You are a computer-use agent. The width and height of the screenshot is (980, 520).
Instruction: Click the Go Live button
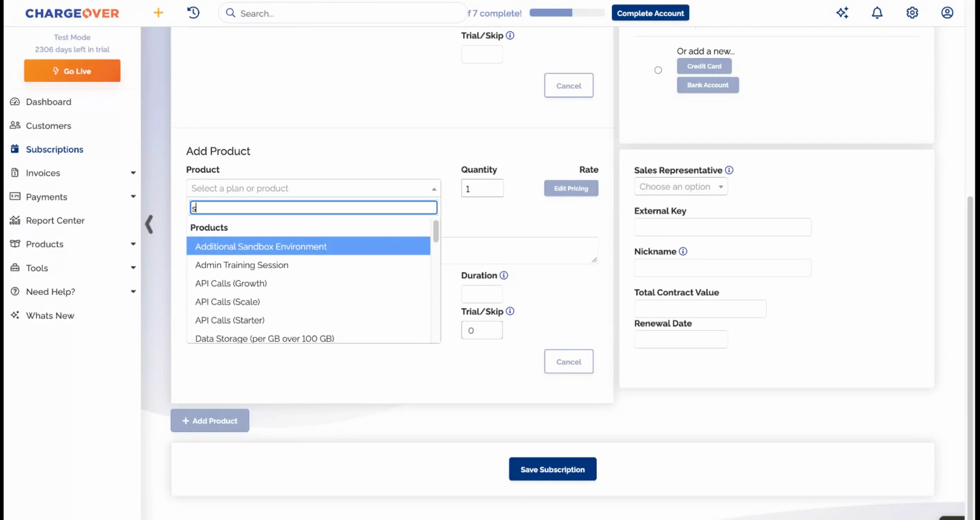72,71
